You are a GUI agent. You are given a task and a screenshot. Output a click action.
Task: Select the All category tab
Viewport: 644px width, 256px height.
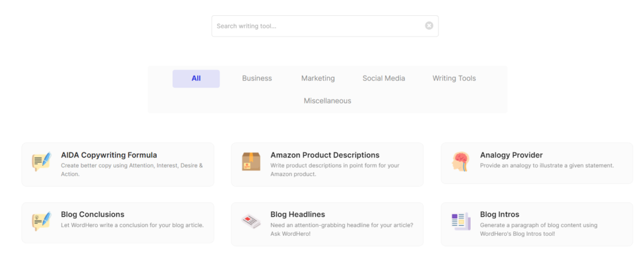click(196, 78)
